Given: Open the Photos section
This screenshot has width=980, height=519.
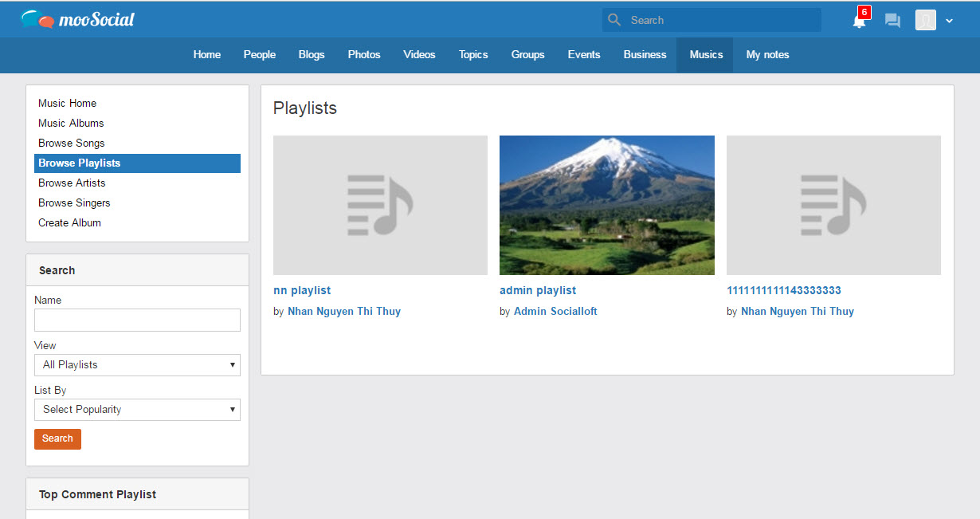Looking at the screenshot, I should [364, 55].
